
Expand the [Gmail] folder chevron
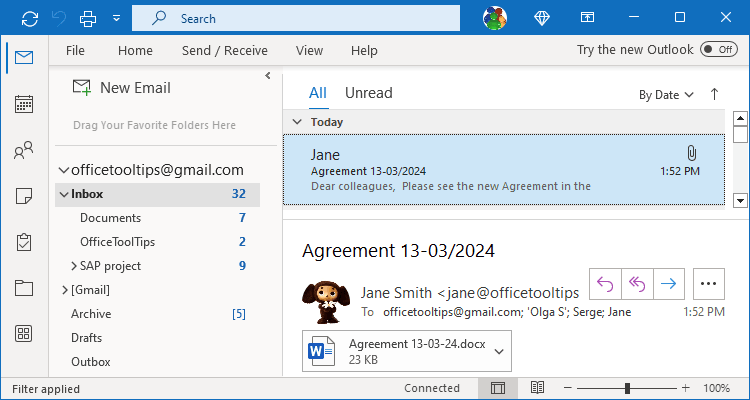coord(65,289)
